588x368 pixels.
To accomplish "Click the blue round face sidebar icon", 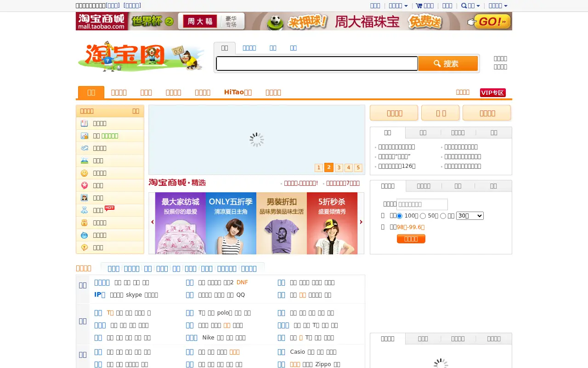I will coord(84,235).
